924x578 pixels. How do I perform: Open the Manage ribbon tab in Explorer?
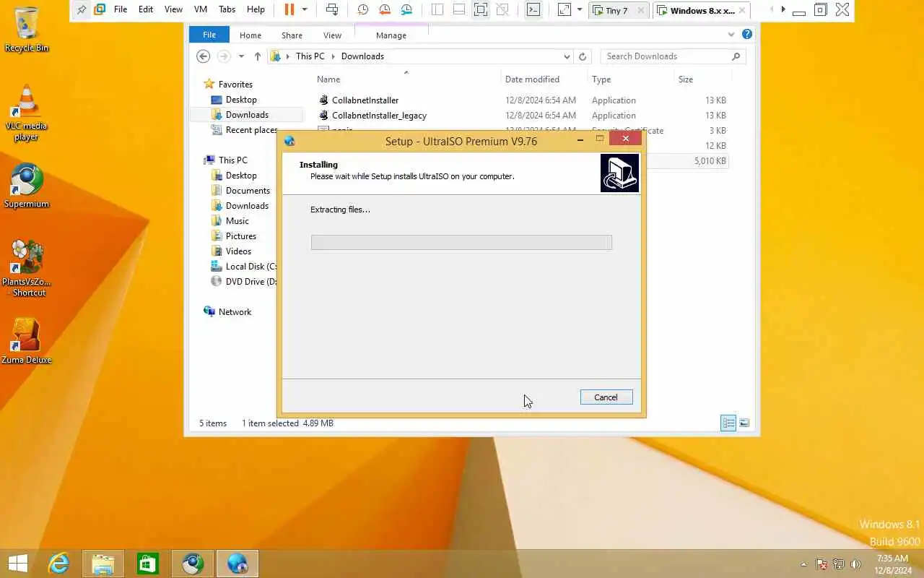(x=391, y=35)
